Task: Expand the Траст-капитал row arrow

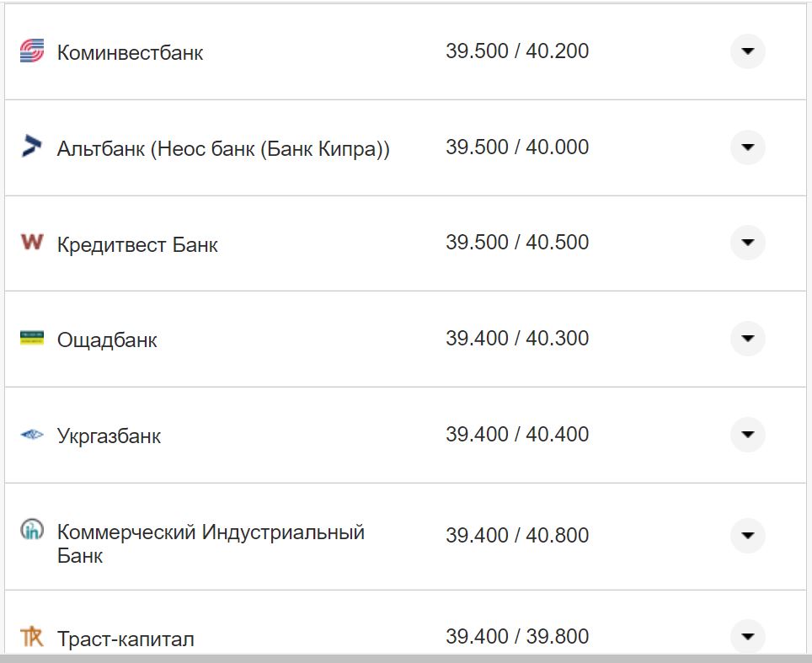Action: [x=747, y=636]
